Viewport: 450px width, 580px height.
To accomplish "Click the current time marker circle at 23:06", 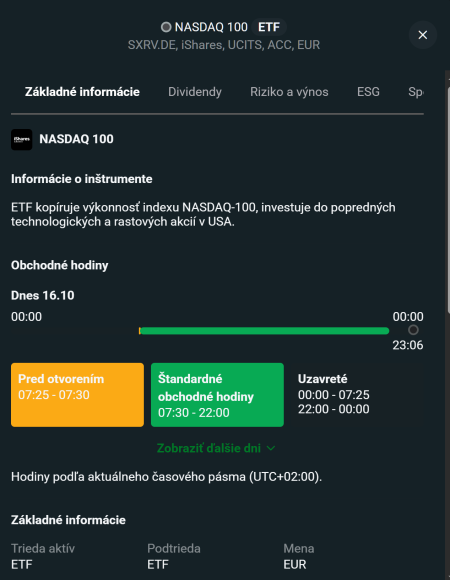I will coord(413,330).
